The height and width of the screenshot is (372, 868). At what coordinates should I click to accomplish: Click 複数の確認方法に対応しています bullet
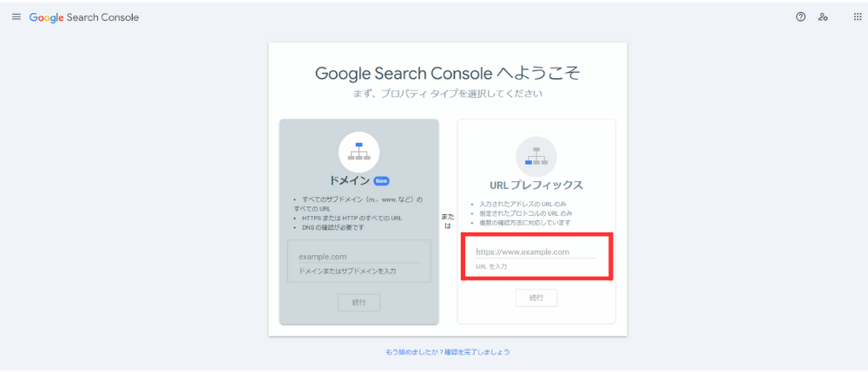tap(525, 222)
